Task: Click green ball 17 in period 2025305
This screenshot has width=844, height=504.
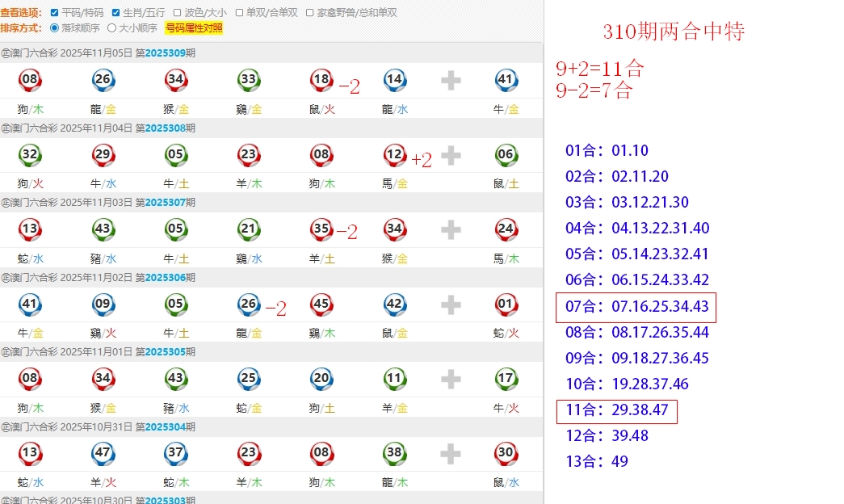Action: (506, 379)
